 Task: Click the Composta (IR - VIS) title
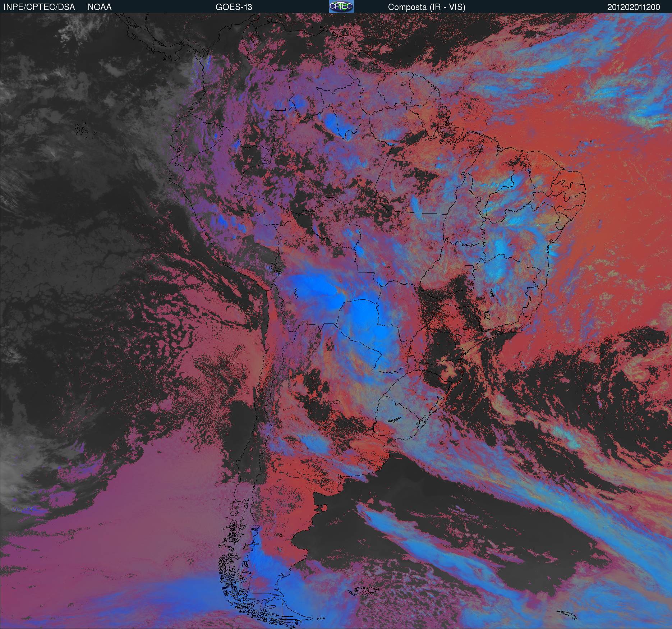pyautogui.click(x=427, y=7)
